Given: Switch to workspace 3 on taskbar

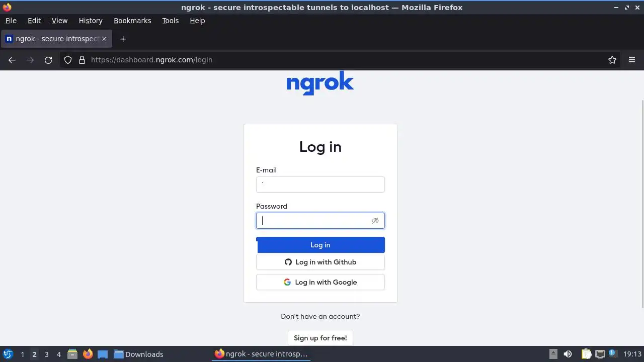Looking at the screenshot, I should pos(46,354).
